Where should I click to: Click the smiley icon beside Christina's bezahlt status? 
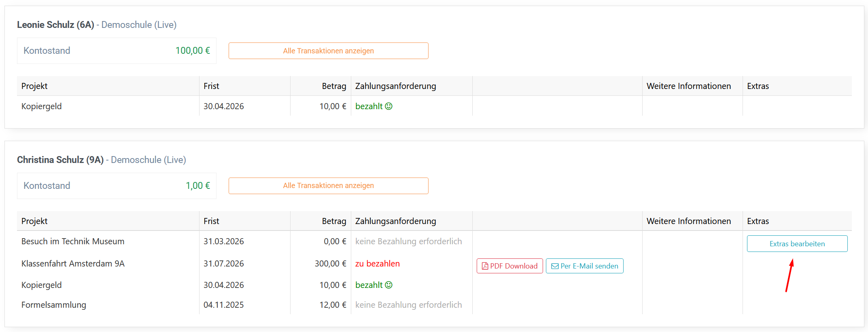388,285
